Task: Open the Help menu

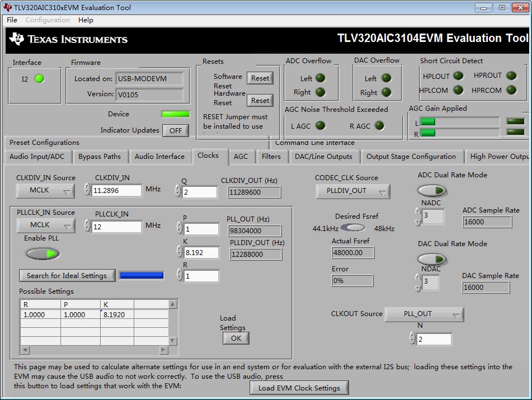Action: click(x=86, y=20)
